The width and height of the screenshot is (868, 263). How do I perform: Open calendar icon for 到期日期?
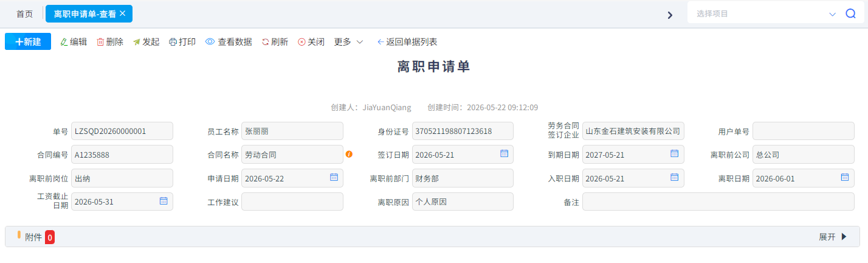pos(674,154)
